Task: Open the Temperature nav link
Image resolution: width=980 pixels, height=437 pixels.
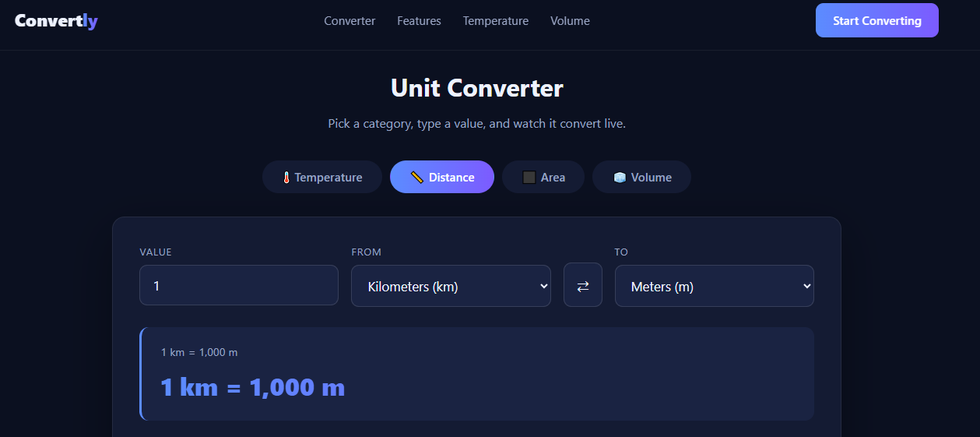Action: [x=496, y=21]
